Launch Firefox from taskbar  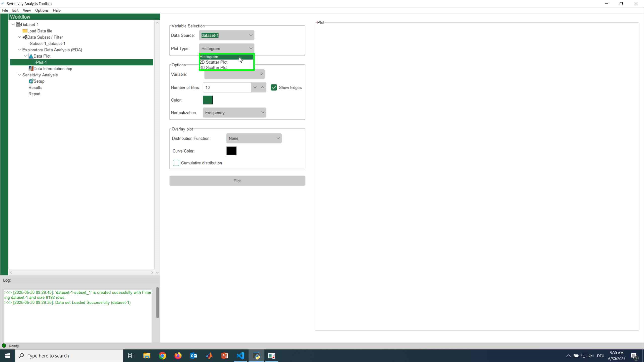[178, 356]
